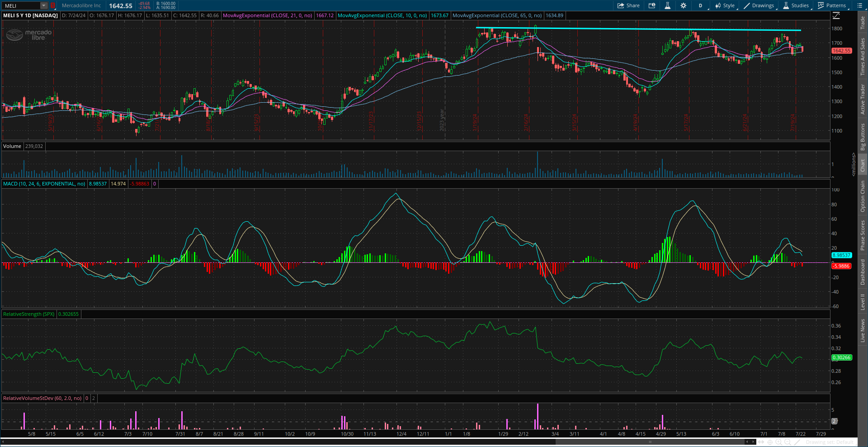Open the Drawings tools menu
This screenshot has width=868, height=447.
point(759,5)
